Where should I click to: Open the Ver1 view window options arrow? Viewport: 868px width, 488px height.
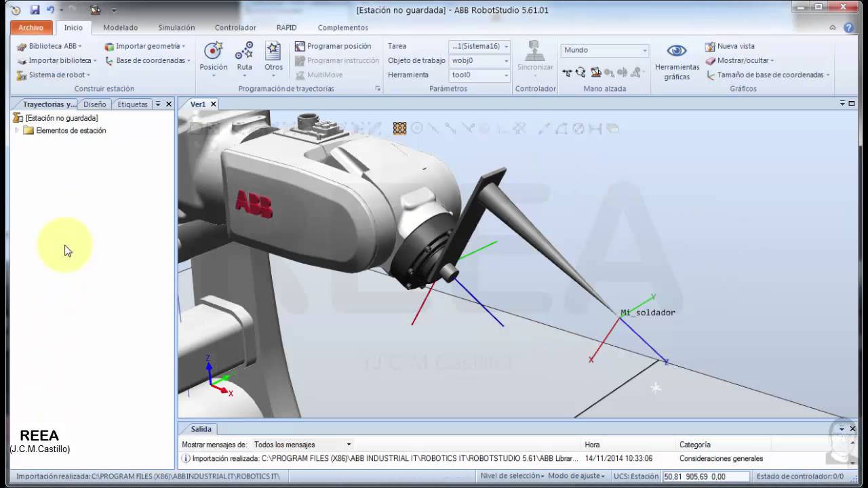coord(842,104)
